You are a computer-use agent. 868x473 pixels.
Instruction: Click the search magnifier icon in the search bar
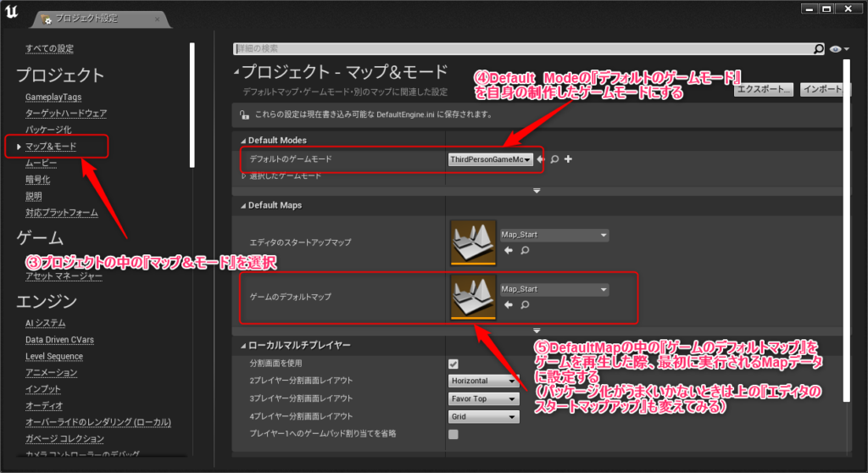click(x=819, y=50)
